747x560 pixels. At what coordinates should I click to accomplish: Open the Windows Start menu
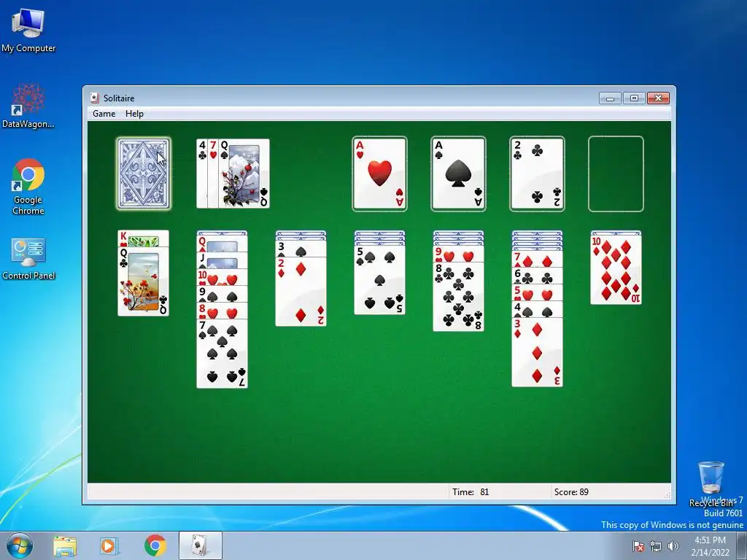pyautogui.click(x=20, y=545)
